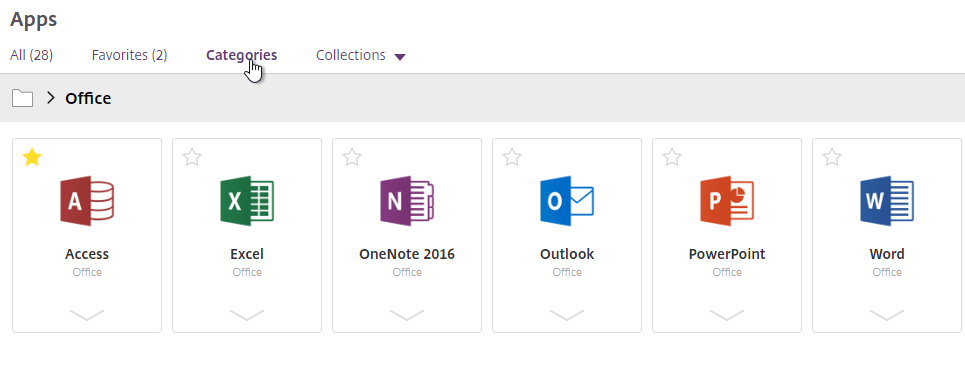Click the Office label under Word
This screenshot has height=376, width=965.
tap(887, 272)
